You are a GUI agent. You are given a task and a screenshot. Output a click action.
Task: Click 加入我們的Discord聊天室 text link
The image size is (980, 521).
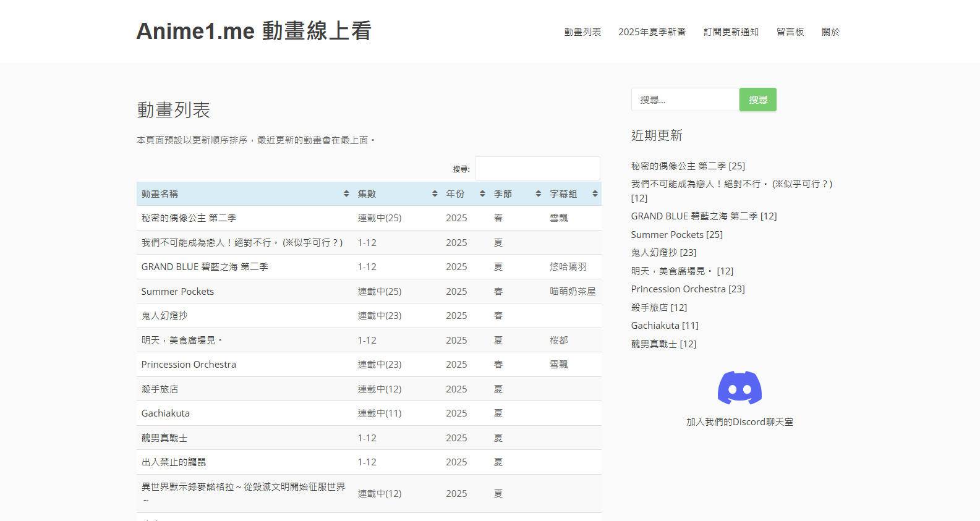tap(739, 422)
